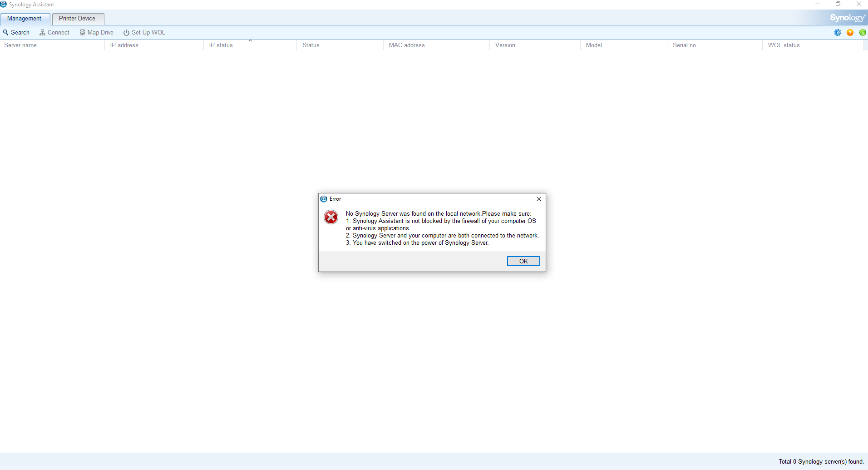The height and width of the screenshot is (470, 868).
Task: Sort by IP address column header
Action: point(154,45)
